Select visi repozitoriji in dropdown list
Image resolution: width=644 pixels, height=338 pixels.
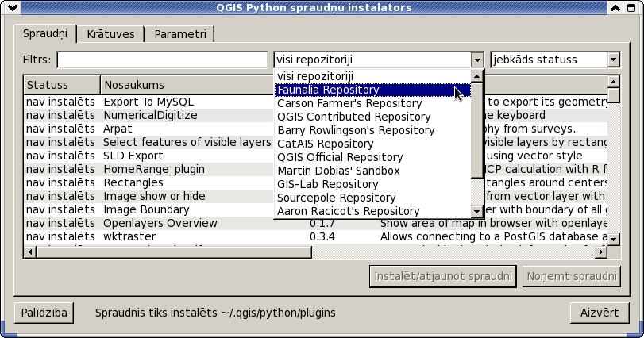click(373, 76)
